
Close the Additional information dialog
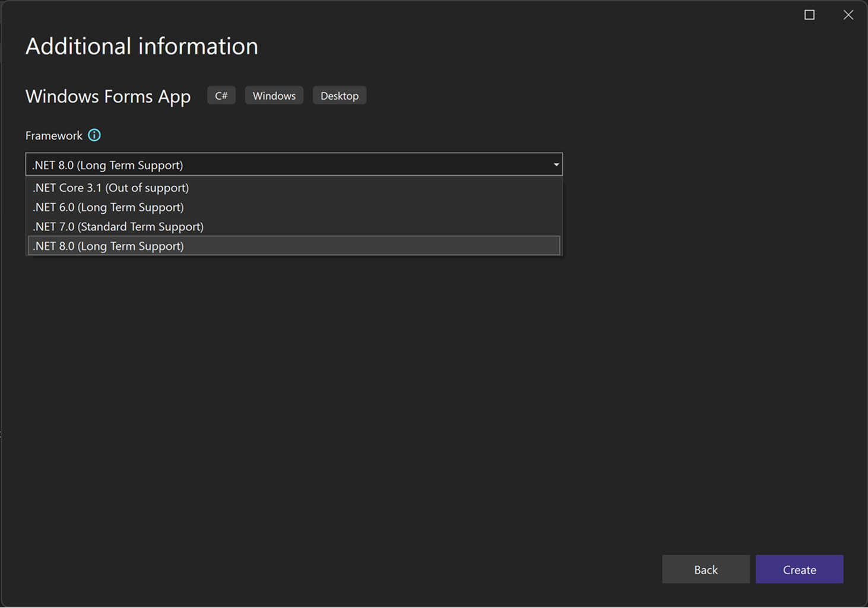pyautogui.click(x=848, y=15)
